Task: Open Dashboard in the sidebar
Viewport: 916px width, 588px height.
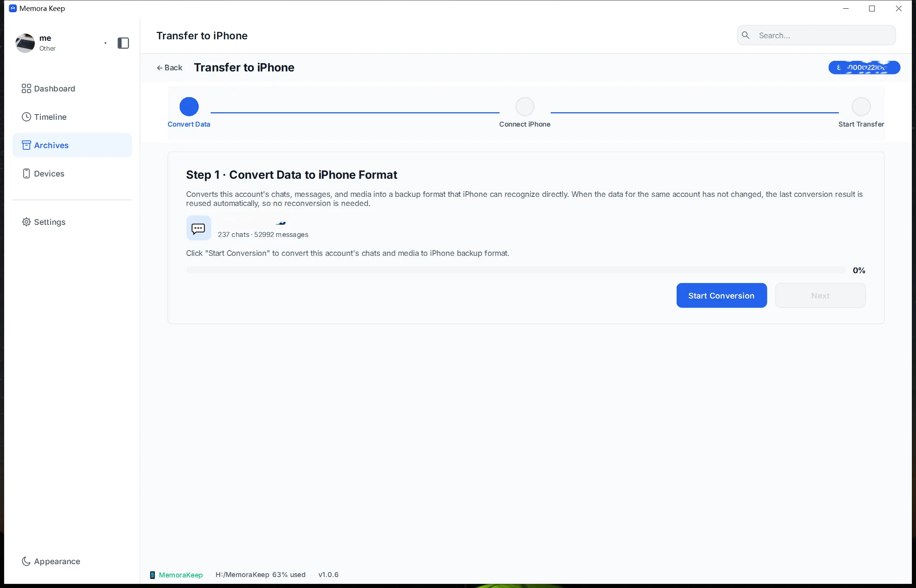Action: point(72,88)
